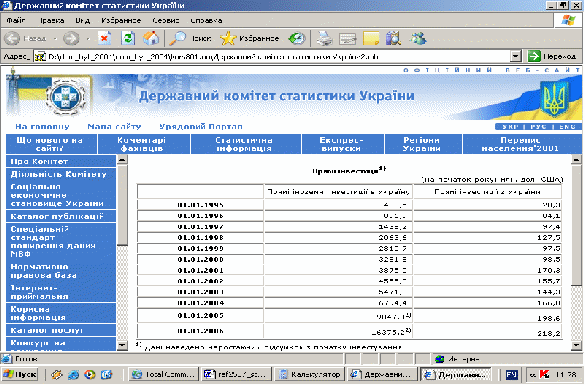Open Діяльність Комітету sidebar item
This screenshot has width=585, height=385.
(x=61, y=174)
